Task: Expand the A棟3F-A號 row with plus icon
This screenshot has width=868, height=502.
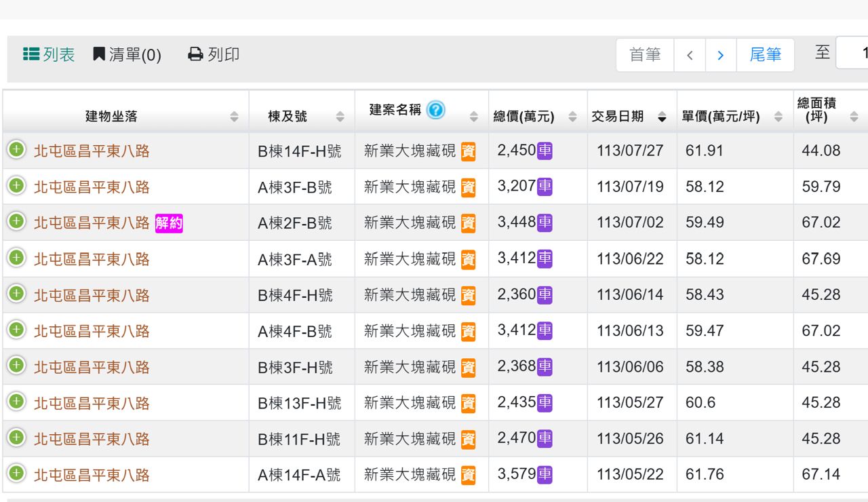Action: (x=16, y=258)
